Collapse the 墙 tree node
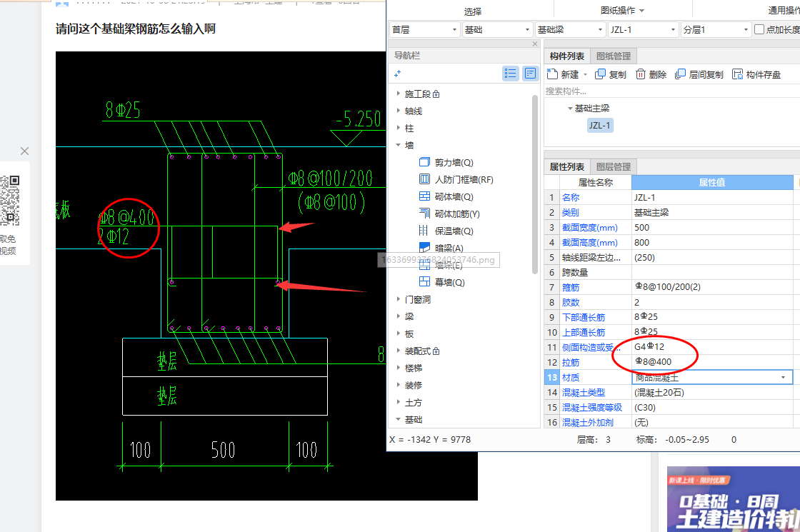Viewport: 800px width, 532px height. pos(398,145)
